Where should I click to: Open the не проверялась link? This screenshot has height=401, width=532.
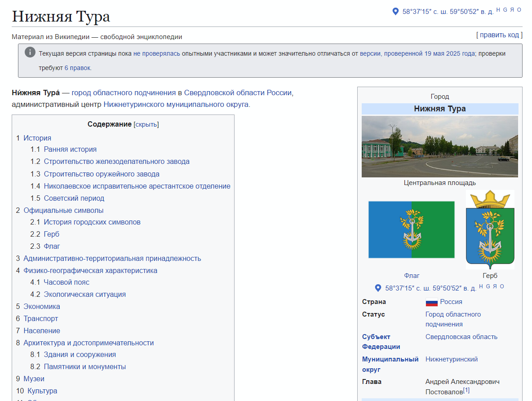point(157,53)
